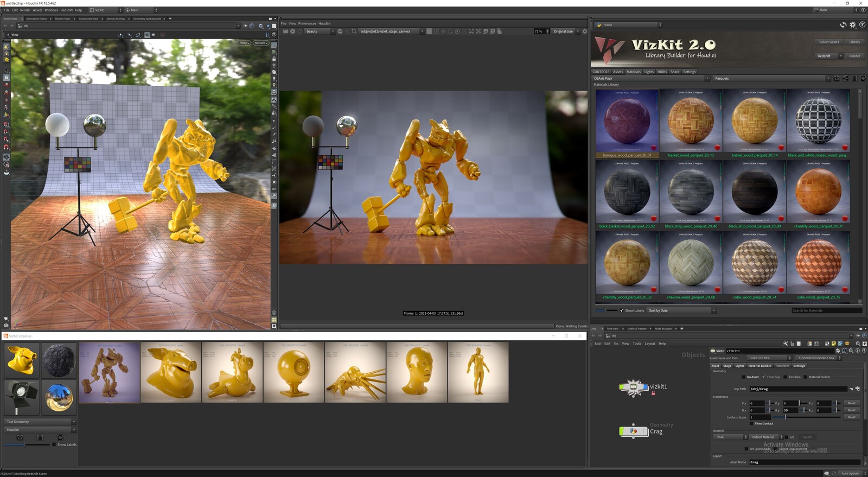Choose the helmet category icon in VizKit Libraries

pos(22,360)
